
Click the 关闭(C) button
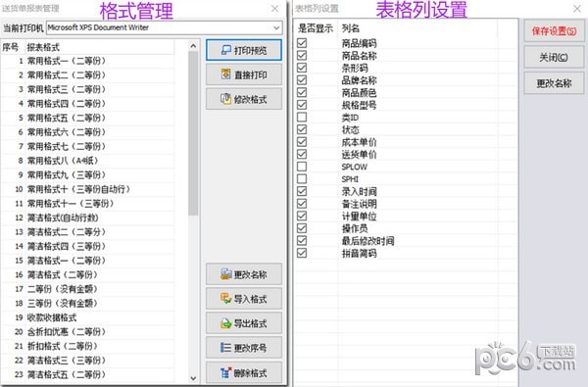[x=554, y=58]
